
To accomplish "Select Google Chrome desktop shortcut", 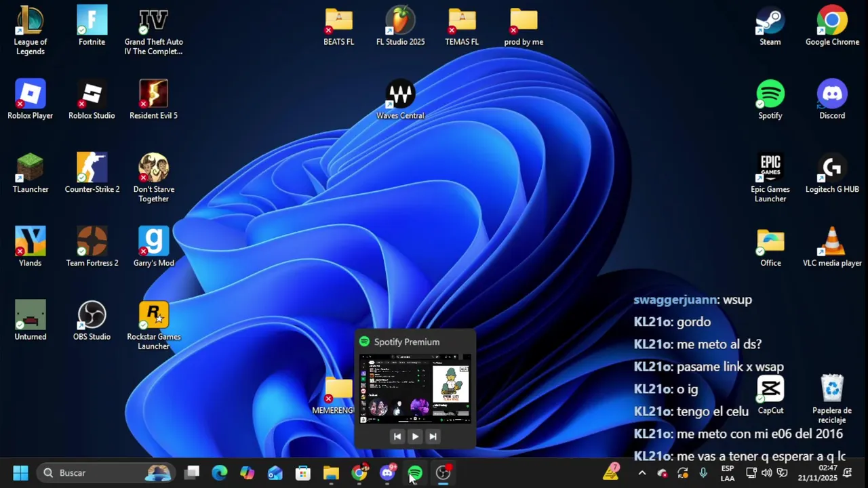I will point(832,26).
